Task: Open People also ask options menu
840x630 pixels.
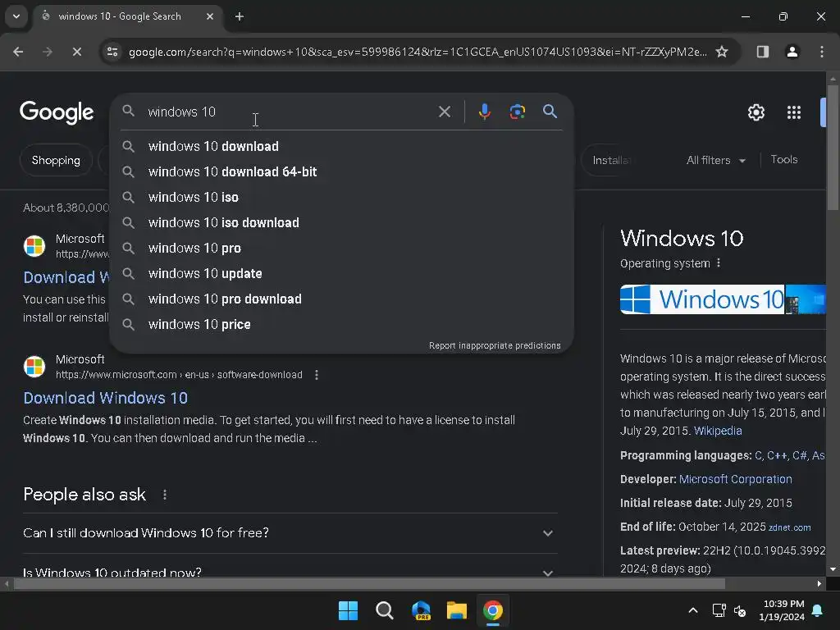Action: [164, 495]
